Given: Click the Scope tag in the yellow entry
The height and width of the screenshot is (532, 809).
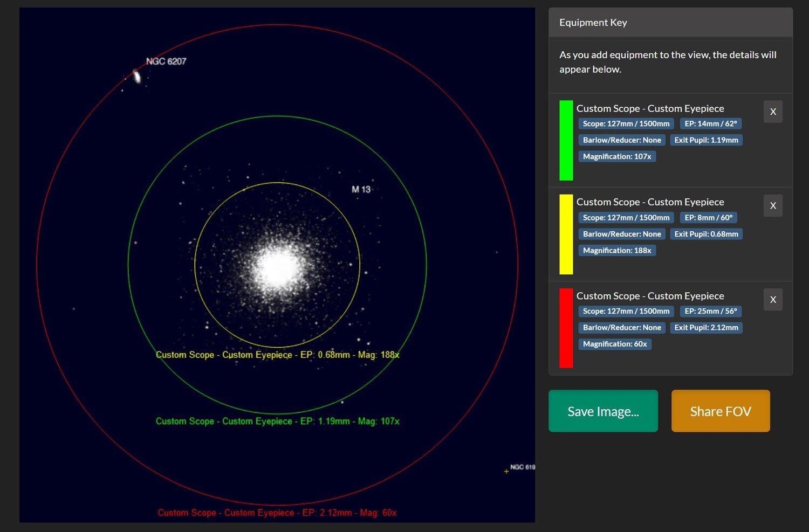Looking at the screenshot, I should point(626,217).
